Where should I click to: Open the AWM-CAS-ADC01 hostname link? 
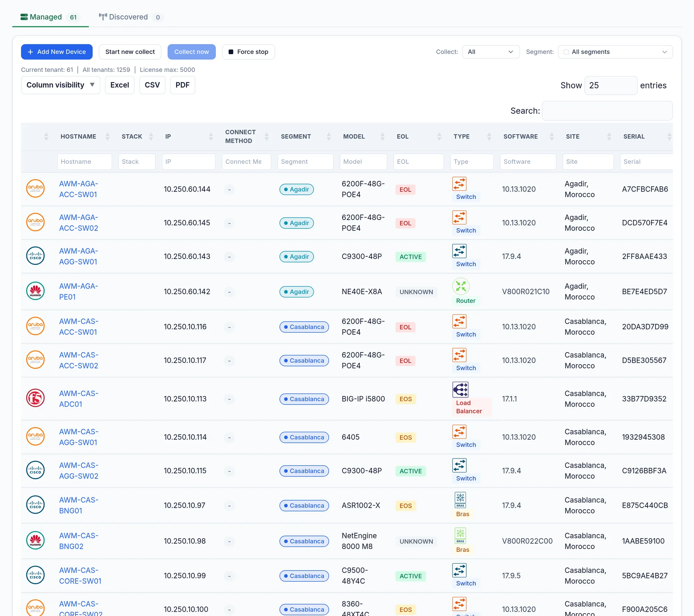pos(79,399)
